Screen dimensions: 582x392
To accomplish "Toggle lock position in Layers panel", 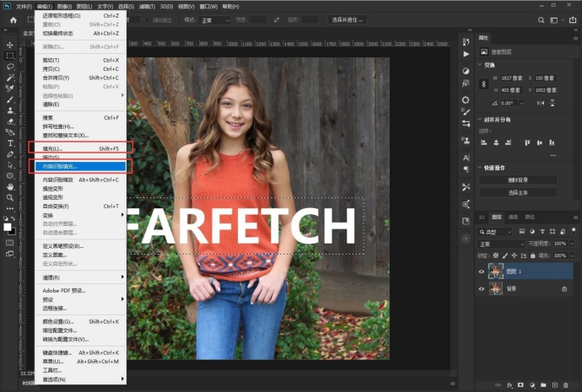I will pyautogui.click(x=514, y=255).
